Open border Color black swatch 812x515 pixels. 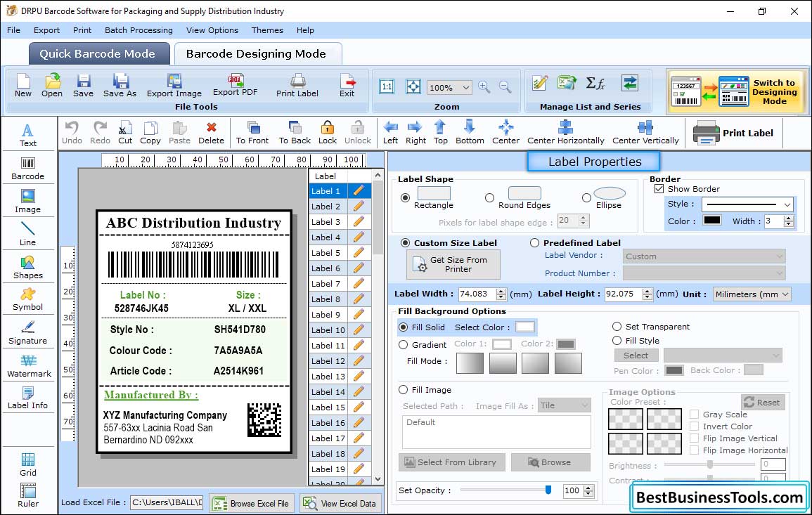pos(711,221)
